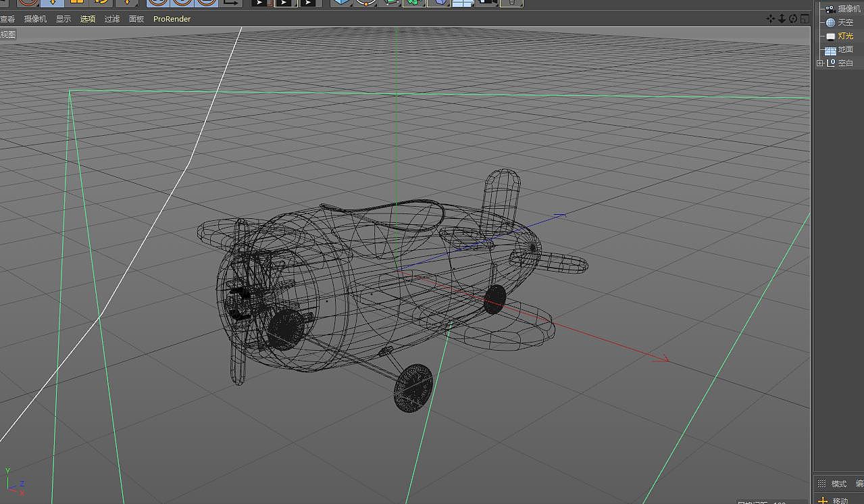Select the 天空 object label
This screenshot has height=504, width=864.
tap(846, 22)
